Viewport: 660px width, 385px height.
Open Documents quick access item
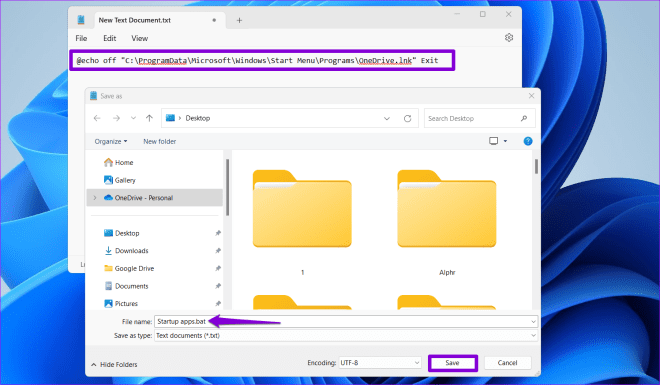[x=126, y=286]
